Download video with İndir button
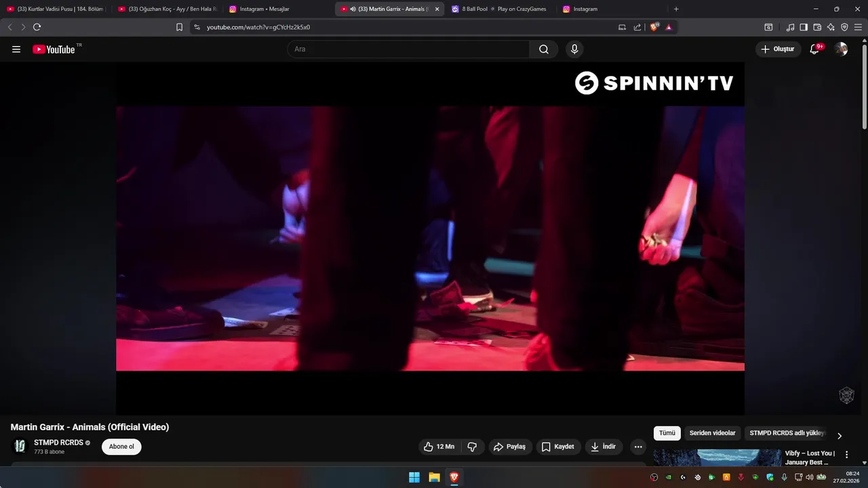The image size is (868, 488). [604, 447]
